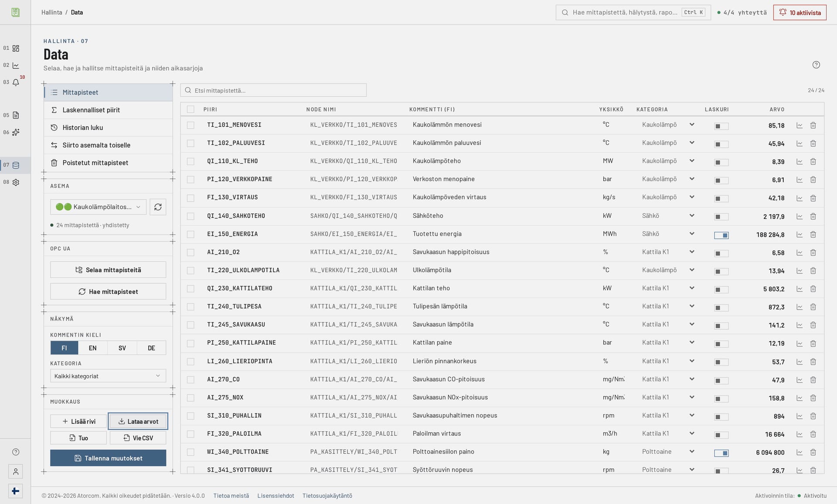Open trends chart icon 02 in sidebar
Screen dimensions: 837x504
click(16, 65)
